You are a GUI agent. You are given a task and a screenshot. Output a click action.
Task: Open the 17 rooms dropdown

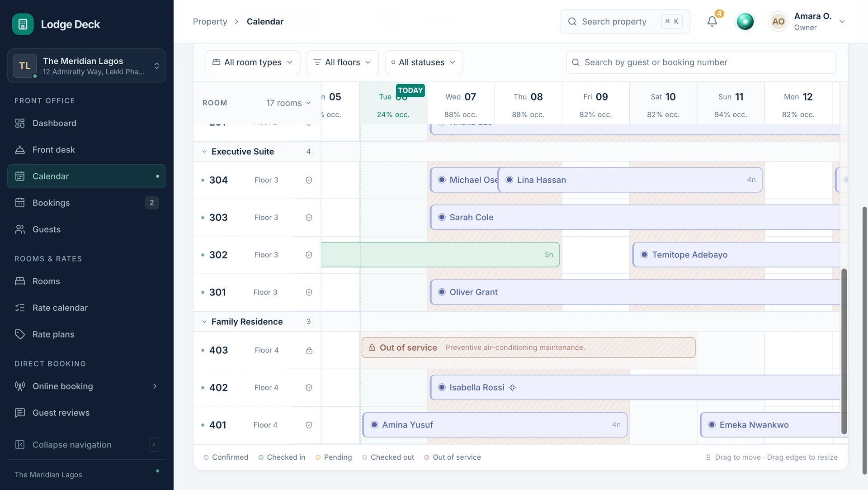tap(288, 103)
